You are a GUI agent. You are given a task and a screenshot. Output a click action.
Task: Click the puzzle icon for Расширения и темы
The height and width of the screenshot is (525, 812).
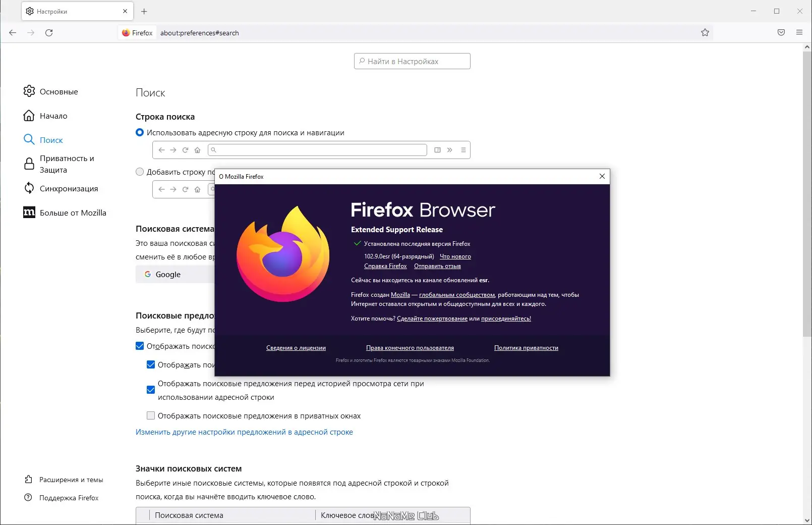tap(28, 480)
